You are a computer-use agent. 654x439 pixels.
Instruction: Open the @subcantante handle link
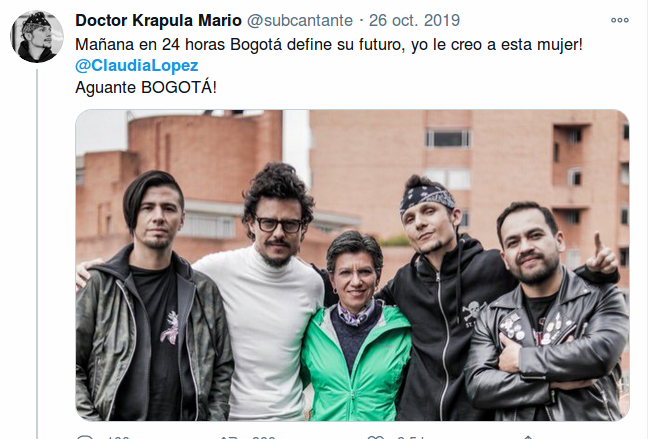click(300, 20)
